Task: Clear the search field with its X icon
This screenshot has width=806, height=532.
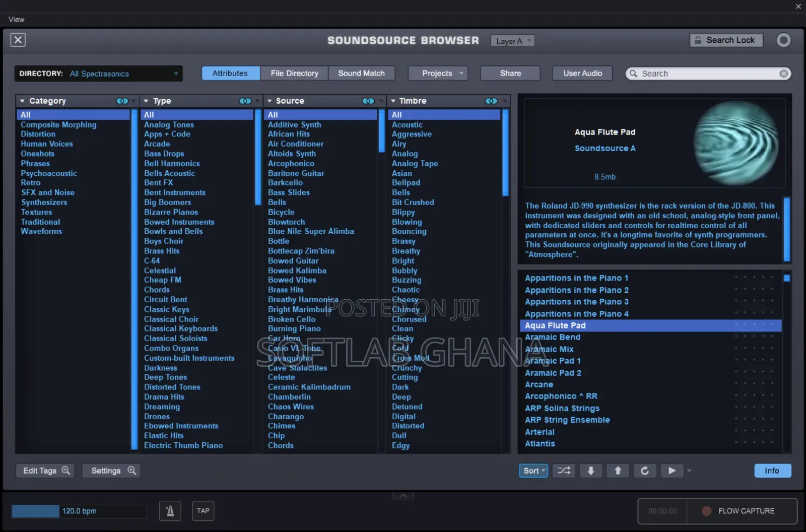Action: [783, 74]
